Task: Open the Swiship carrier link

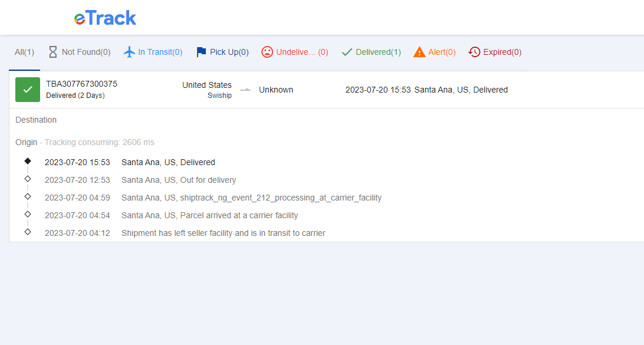Action: coord(219,96)
